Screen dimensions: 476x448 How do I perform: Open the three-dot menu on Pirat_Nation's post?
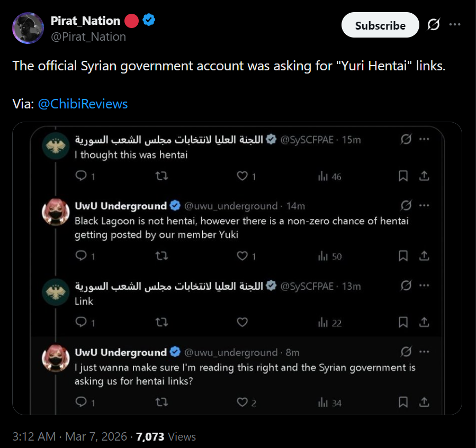pos(455,24)
